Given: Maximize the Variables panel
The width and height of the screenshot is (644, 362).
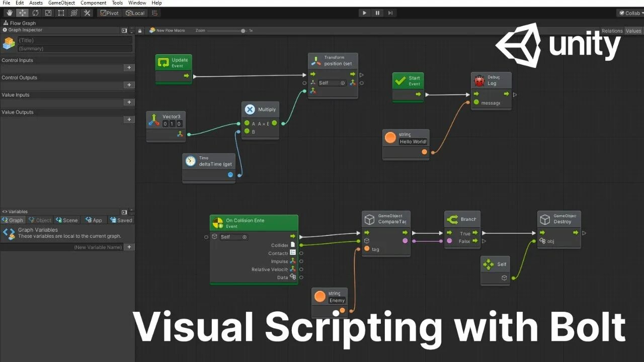Looking at the screenshot, I should tap(124, 212).
